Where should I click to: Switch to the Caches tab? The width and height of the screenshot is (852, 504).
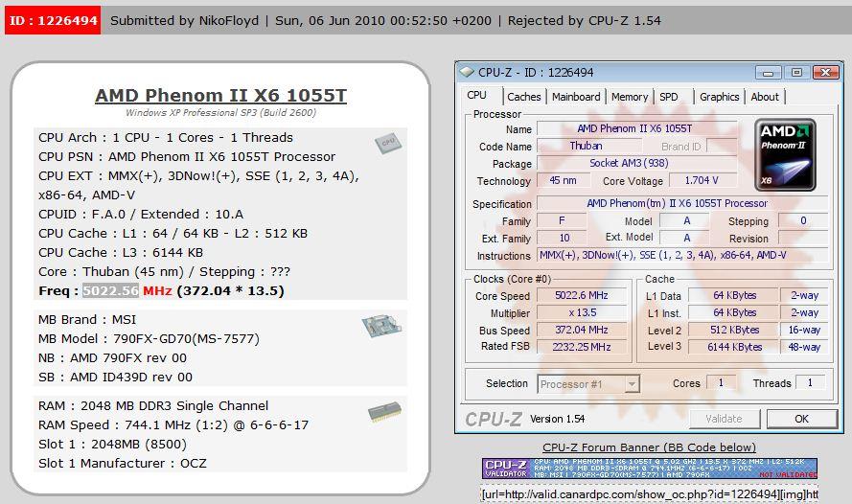[x=524, y=97]
